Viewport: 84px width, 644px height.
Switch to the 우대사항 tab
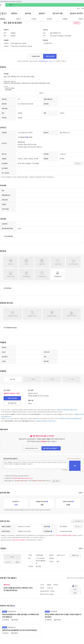click(34, 19)
